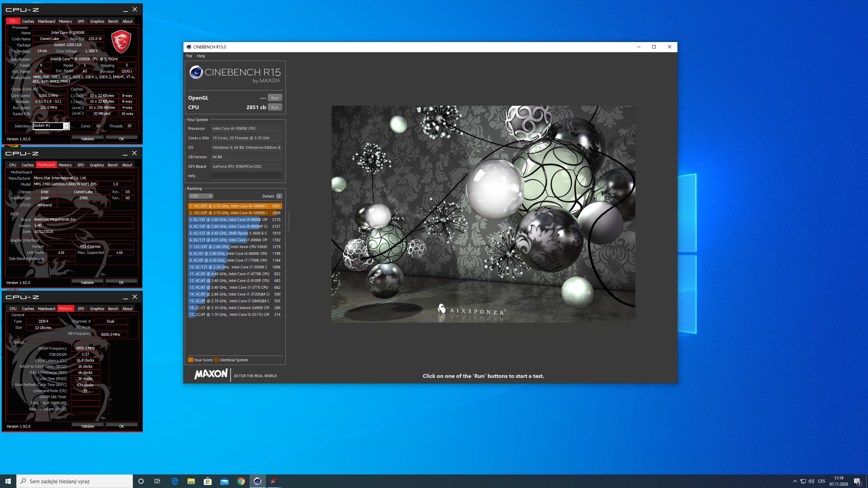Maximize the Cinebench window
The width and height of the screenshot is (868, 488).
[x=654, y=47]
